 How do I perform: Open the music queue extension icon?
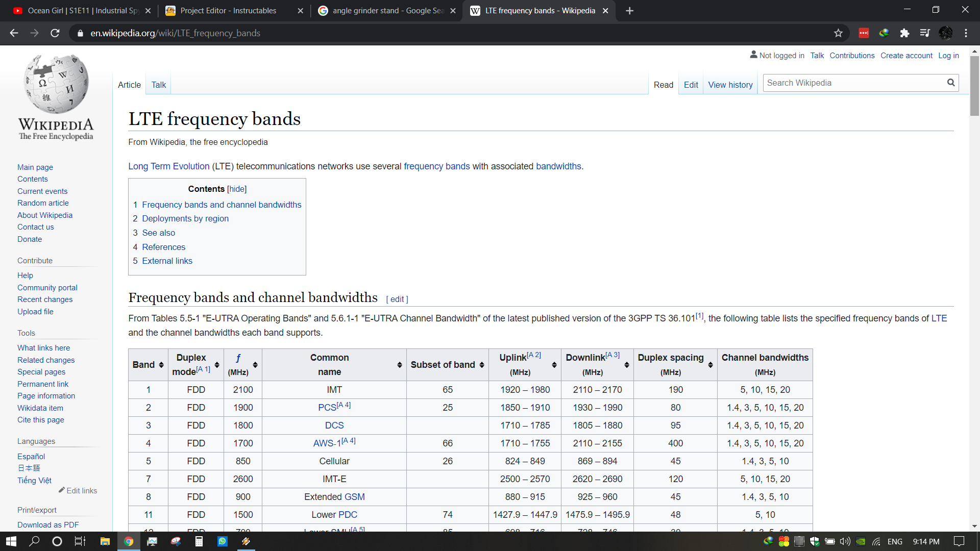coord(925,33)
